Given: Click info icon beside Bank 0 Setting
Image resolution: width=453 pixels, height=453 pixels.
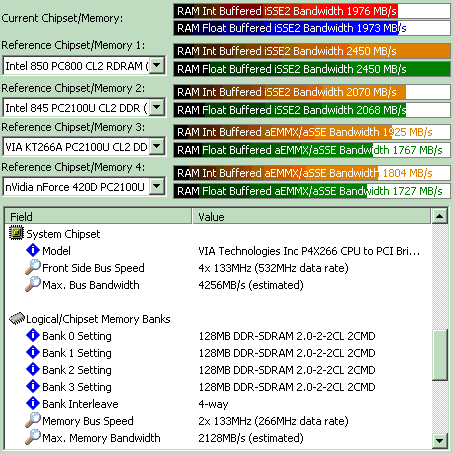Looking at the screenshot, I should (33, 335).
